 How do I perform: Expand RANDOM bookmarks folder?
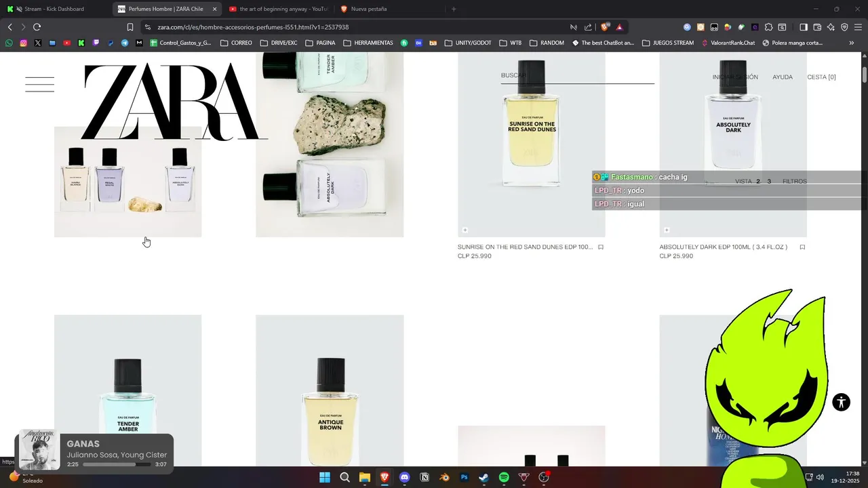(x=547, y=43)
